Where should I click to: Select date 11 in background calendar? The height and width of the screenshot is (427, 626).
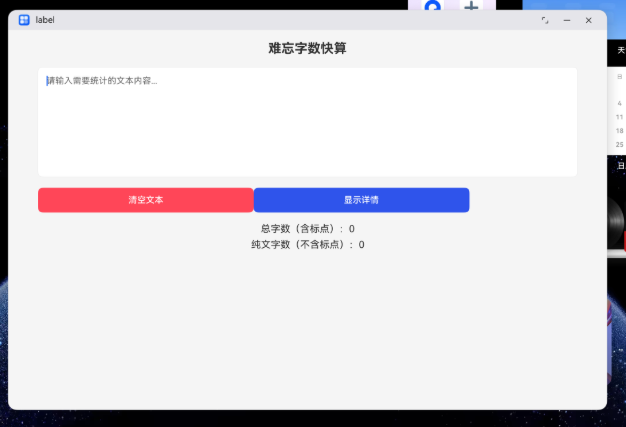click(x=619, y=117)
